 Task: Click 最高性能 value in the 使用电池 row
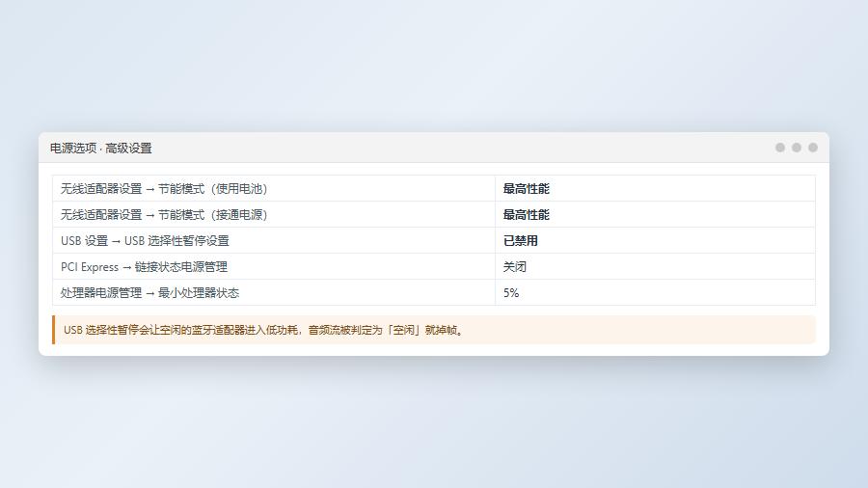(526, 189)
